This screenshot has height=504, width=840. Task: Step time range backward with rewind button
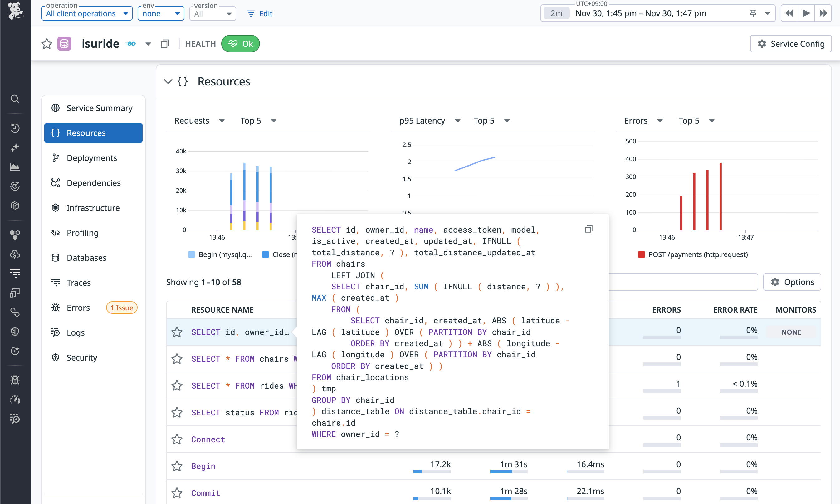[x=789, y=13]
